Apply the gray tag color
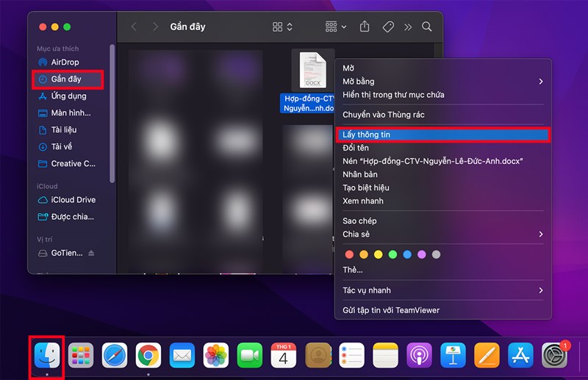 click(x=436, y=254)
